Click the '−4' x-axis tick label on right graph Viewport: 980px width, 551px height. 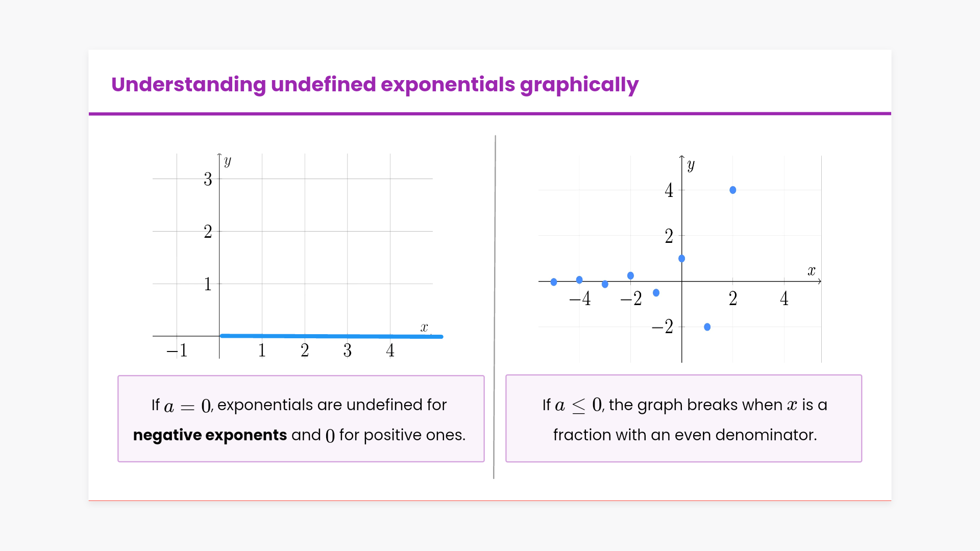coord(580,298)
